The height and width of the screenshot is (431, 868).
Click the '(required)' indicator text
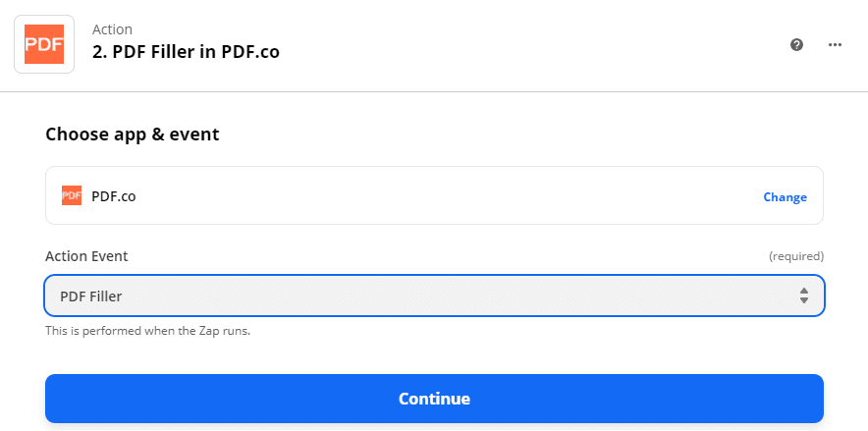pyautogui.click(x=795, y=256)
